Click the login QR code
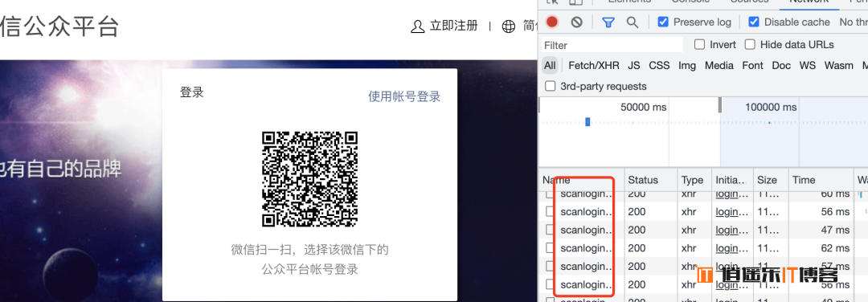 point(309,178)
